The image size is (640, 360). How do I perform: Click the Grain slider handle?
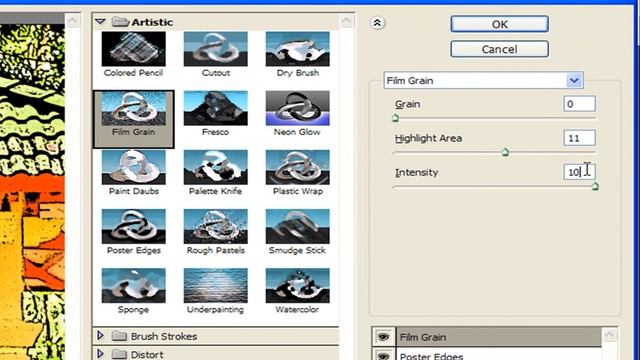(395, 118)
